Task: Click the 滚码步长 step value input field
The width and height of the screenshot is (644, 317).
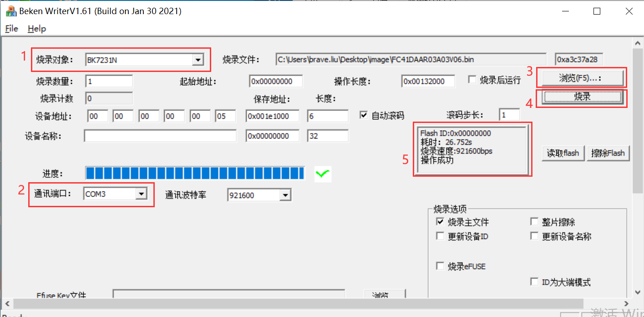Action: pos(509,114)
